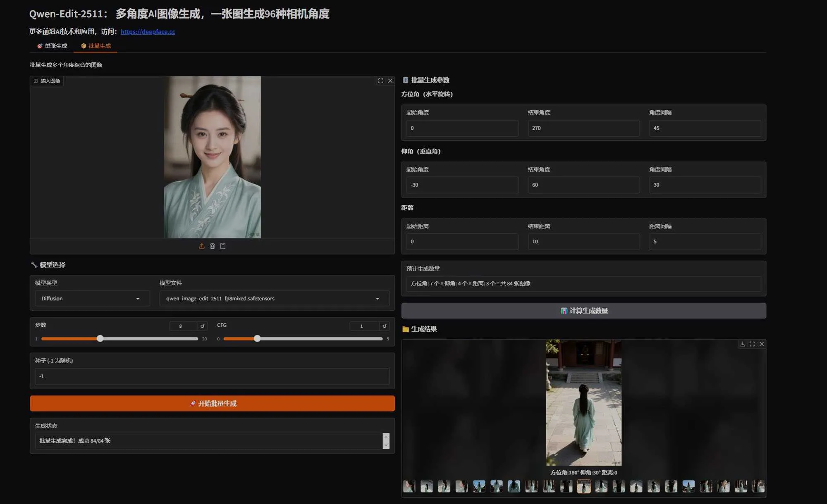827x504 pixels.
Task: Switch to the 单张生成 tab
Action: [x=53, y=46]
